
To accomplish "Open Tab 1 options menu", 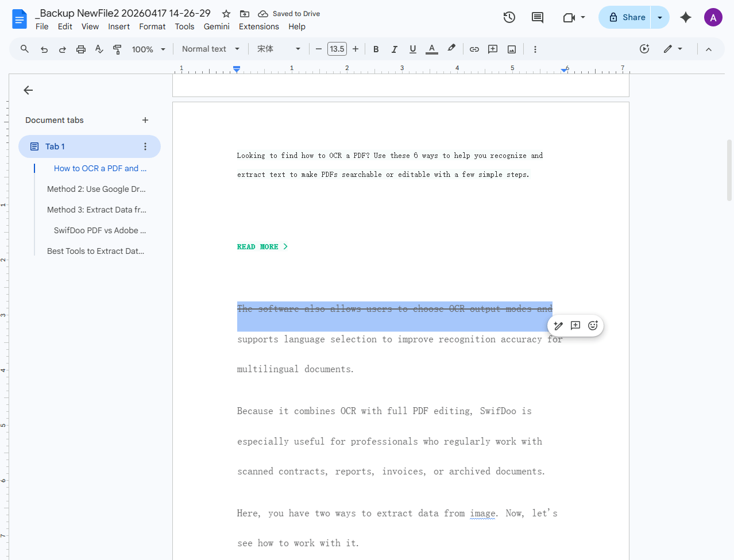I will tap(145, 146).
